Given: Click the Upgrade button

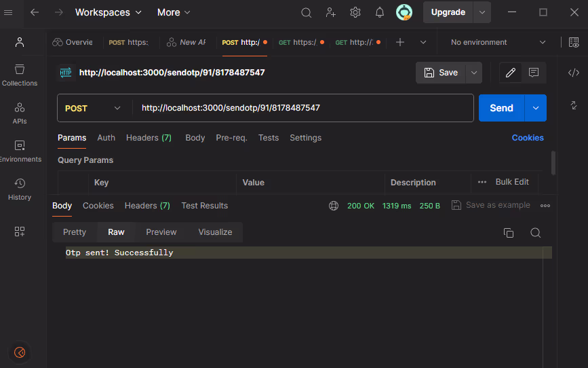Looking at the screenshot, I should (448, 12).
